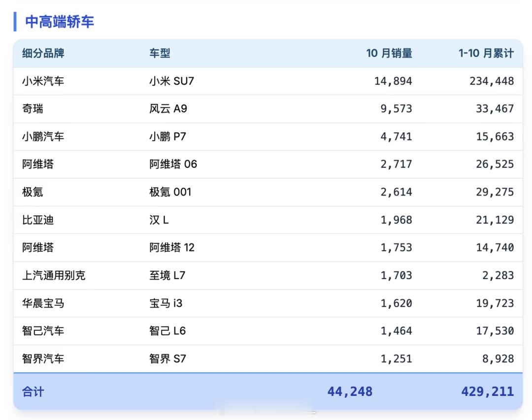Click the 2,283 cumulative value
This screenshot has width=532, height=420.
[498, 275]
